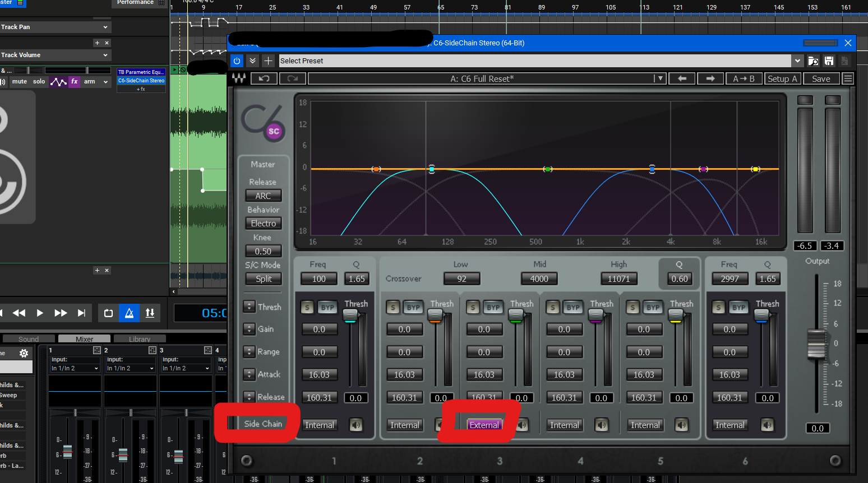868x483 pixels.
Task: Bypass band 6 with BYP button
Action: [x=738, y=307]
